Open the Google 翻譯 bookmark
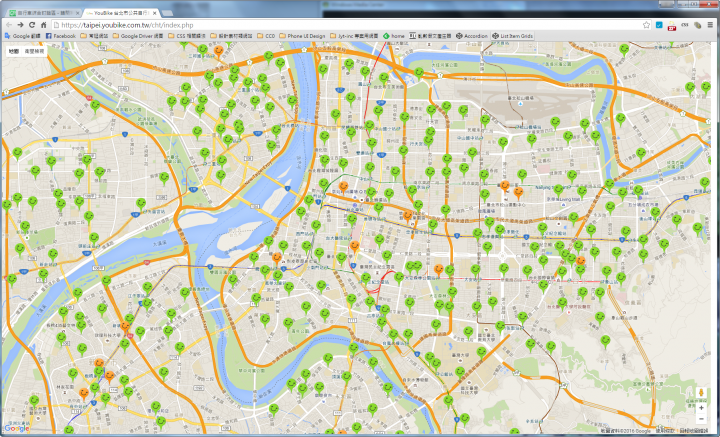720x437 pixels. point(22,36)
